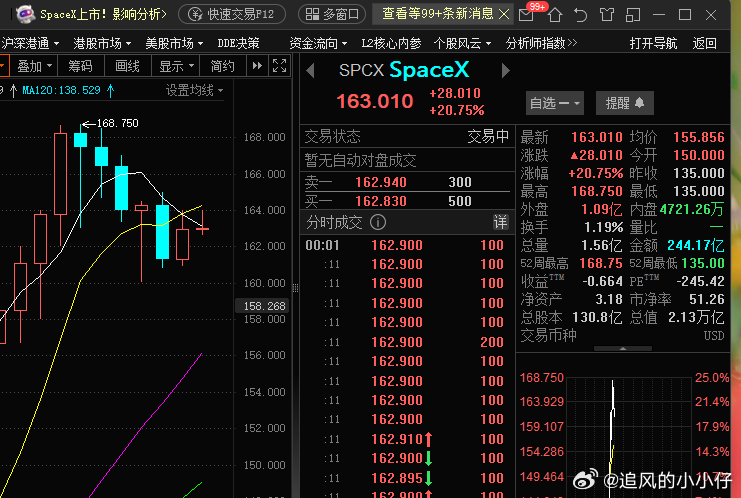Click the 金额 244.17亿 value
The height and width of the screenshot is (498, 741).
tap(696, 245)
